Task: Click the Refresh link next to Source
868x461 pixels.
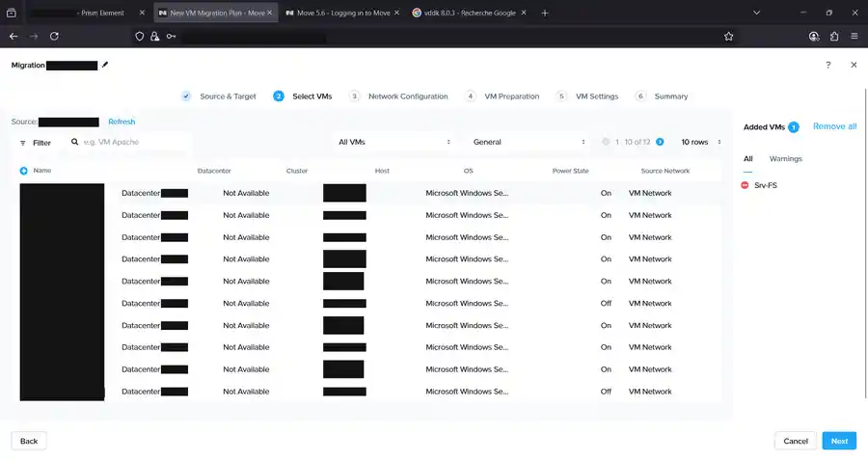Action: (122, 122)
